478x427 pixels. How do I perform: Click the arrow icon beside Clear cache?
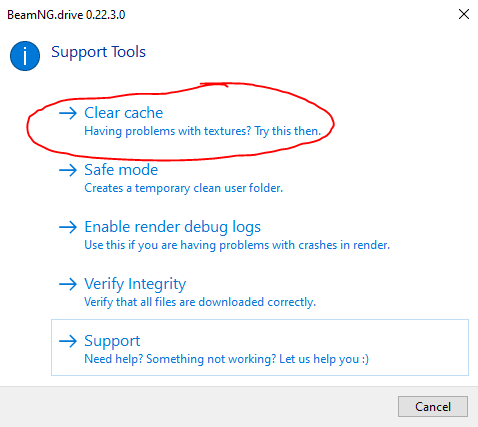(68, 113)
